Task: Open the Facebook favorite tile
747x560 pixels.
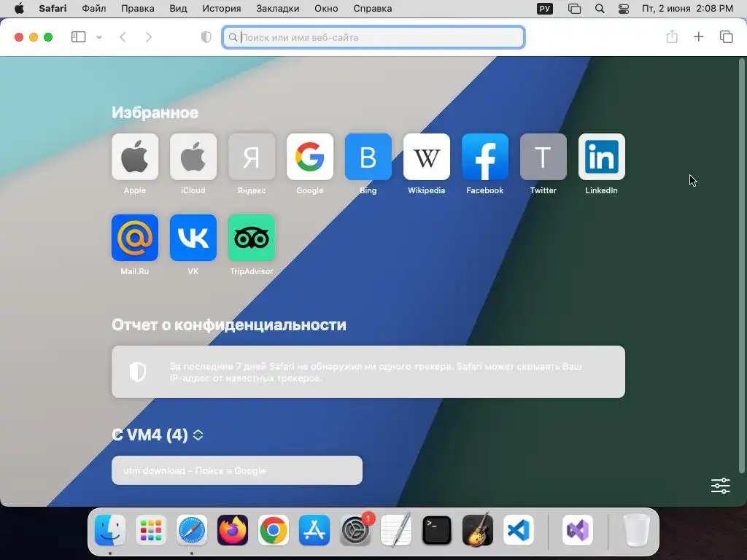Action: tap(485, 157)
